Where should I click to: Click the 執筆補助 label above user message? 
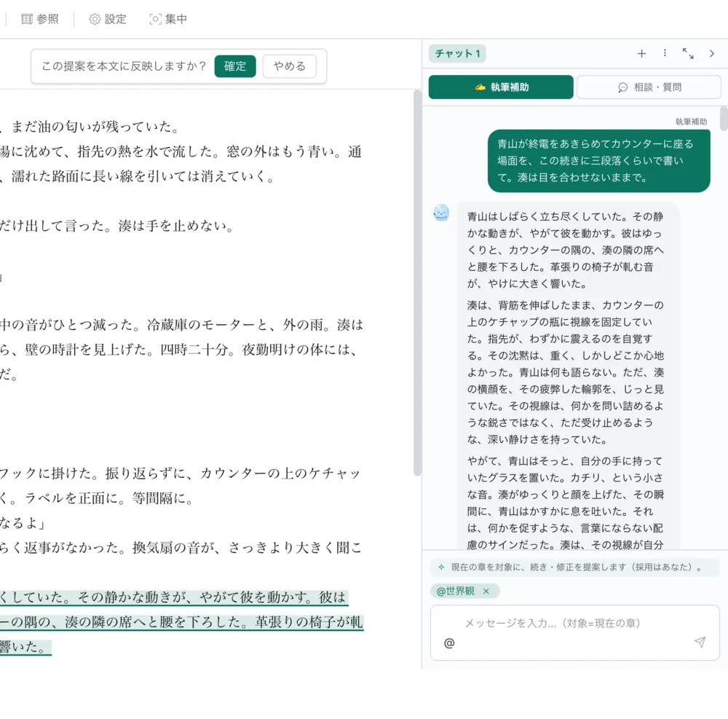point(691,121)
